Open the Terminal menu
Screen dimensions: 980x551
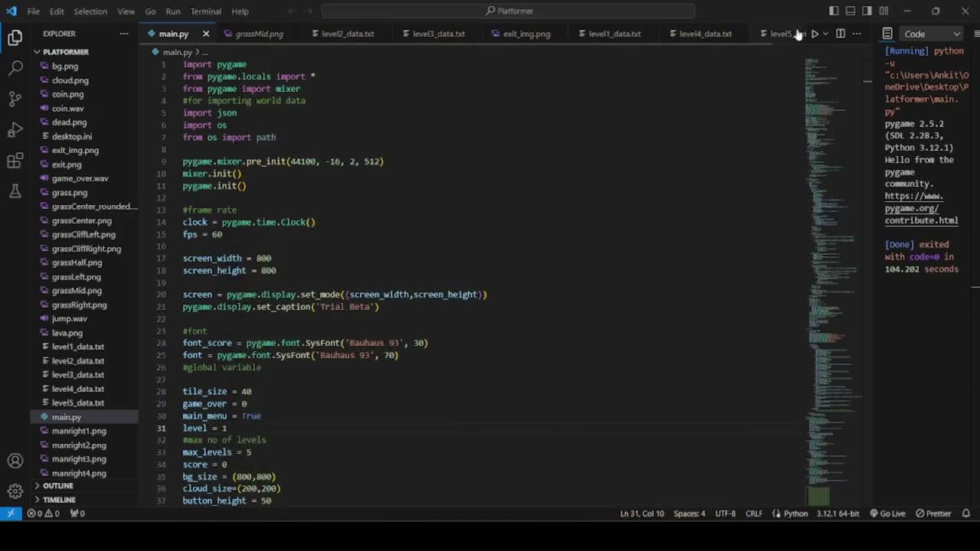pos(205,11)
